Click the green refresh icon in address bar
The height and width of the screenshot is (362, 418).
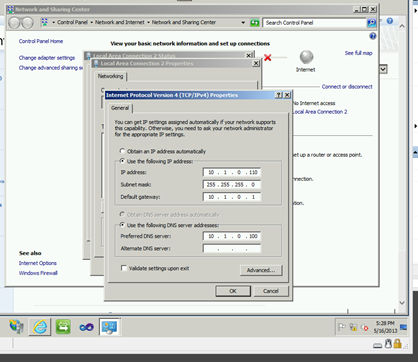tap(255, 23)
